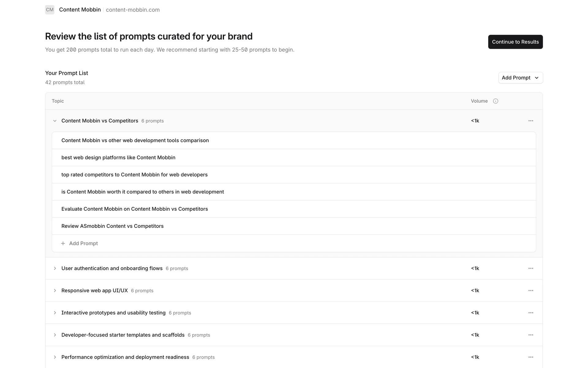588x368 pixels.
Task: Click Continue to Results button
Action: click(x=515, y=42)
